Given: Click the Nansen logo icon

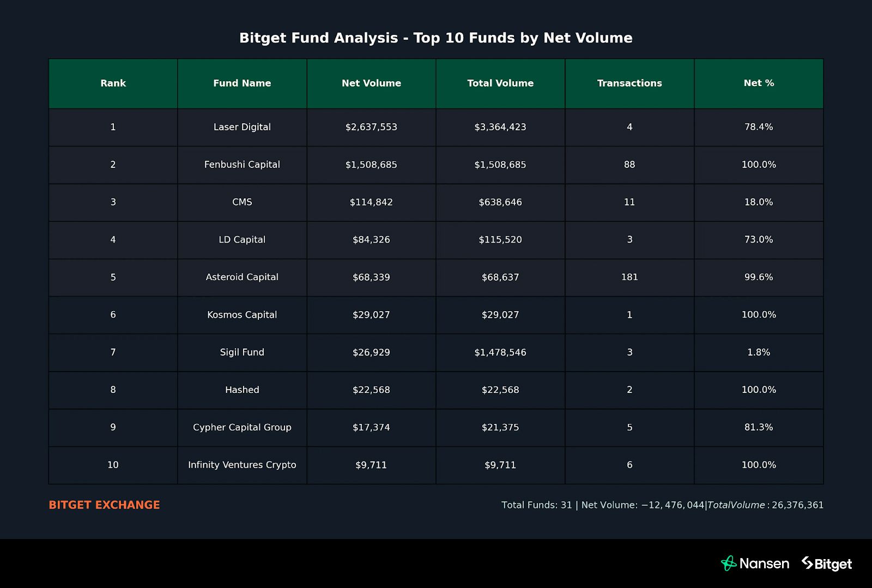Looking at the screenshot, I should pyautogui.click(x=729, y=563).
